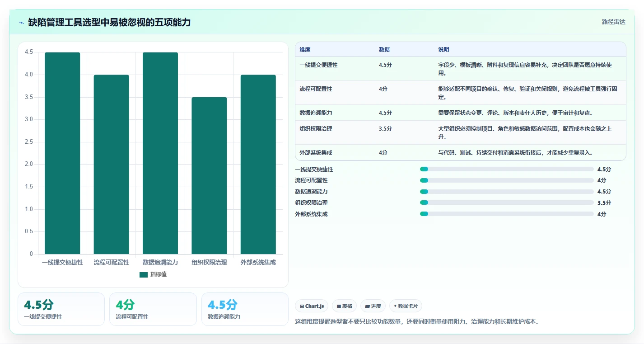
Task: Click the 组织权限治理 progress bar
Action: point(507,203)
